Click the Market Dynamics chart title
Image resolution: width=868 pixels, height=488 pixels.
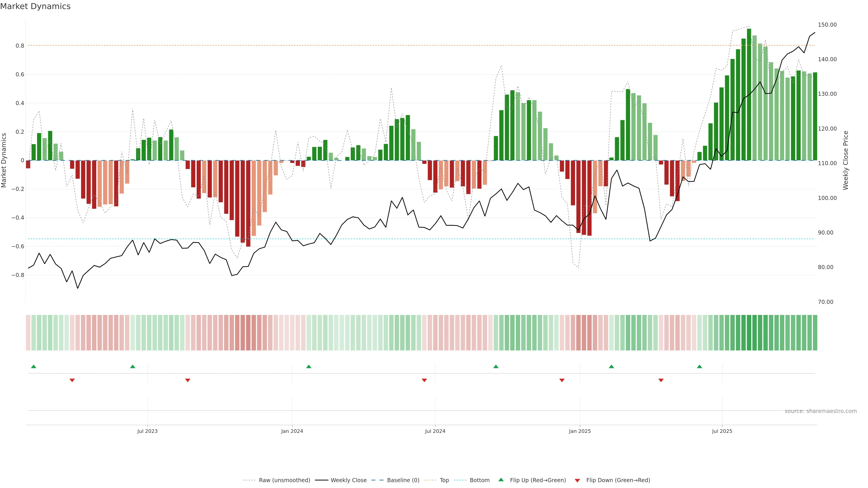(35, 6)
